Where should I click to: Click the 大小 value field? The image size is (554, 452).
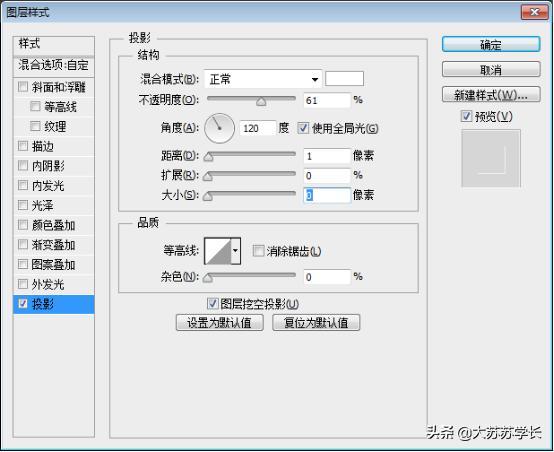point(327,195)
